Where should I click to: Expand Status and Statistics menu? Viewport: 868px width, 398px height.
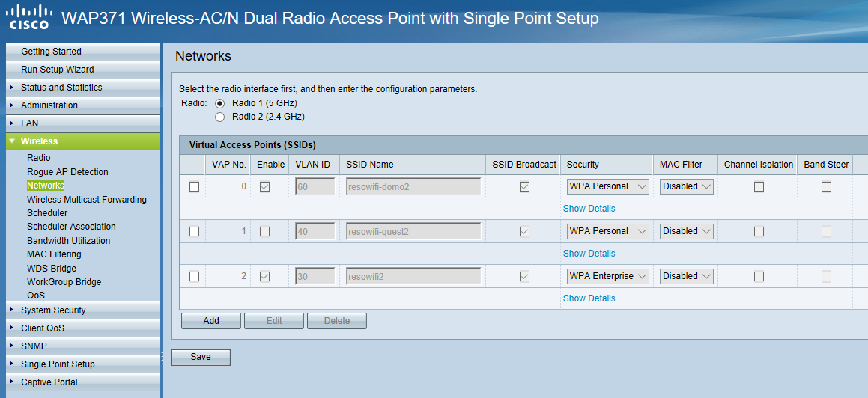[x=83, y=88]
